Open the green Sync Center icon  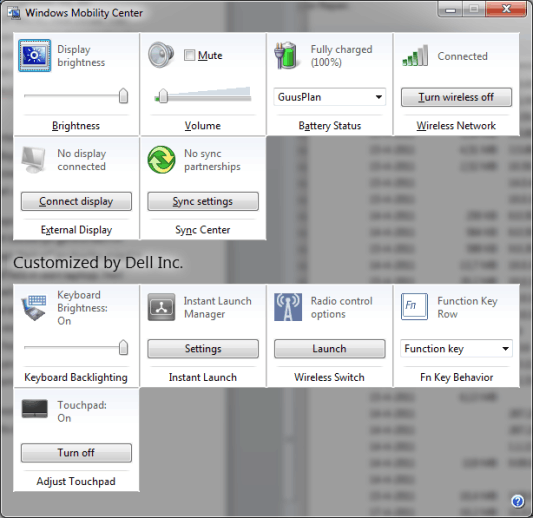coord(161,160)
